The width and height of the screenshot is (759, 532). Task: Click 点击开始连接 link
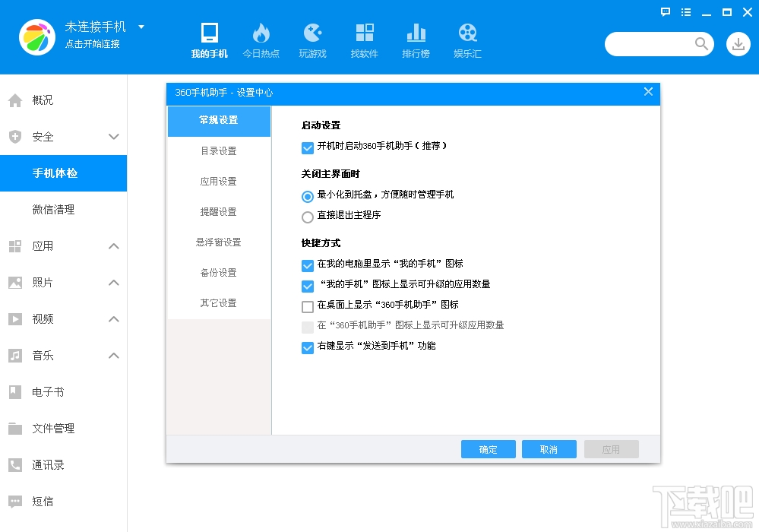coord(93,44)
